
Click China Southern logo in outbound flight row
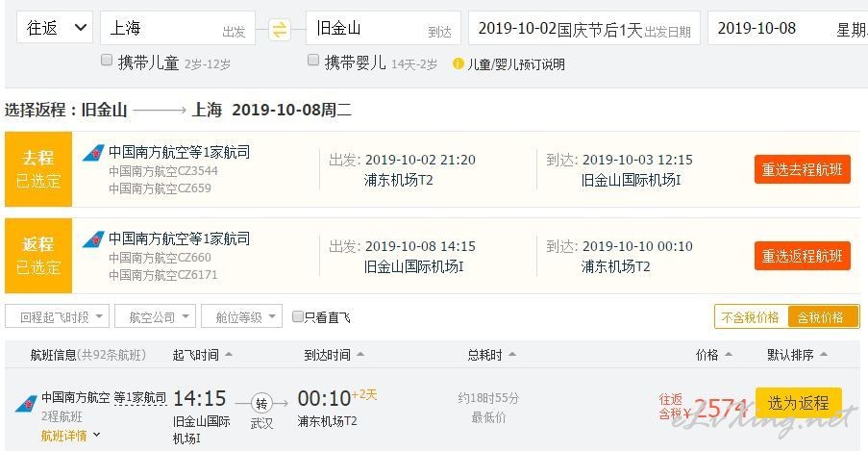(x=93, y=153)
